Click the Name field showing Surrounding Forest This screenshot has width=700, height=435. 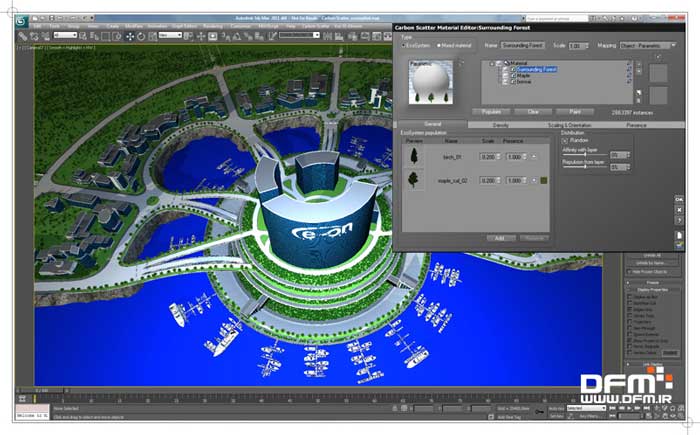click(x=523, y=46)
